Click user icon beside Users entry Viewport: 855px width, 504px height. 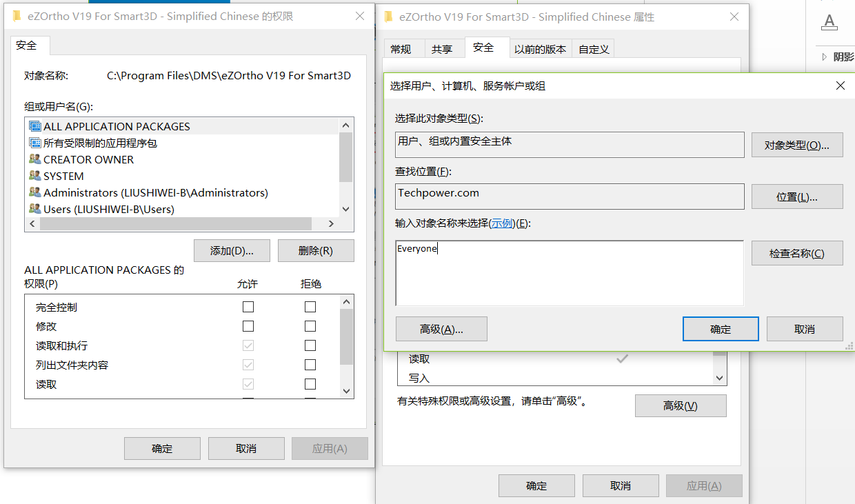click(35, 208)
